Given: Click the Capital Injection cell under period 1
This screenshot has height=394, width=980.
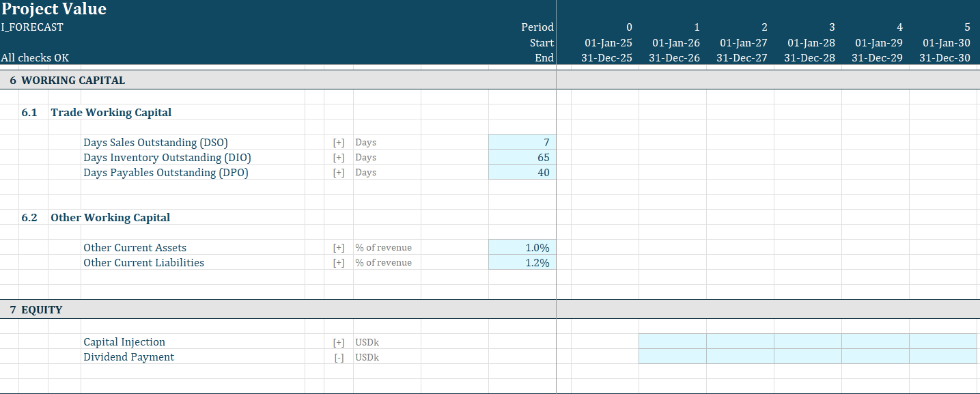Looking at the screenshot, I should point(673,341).
